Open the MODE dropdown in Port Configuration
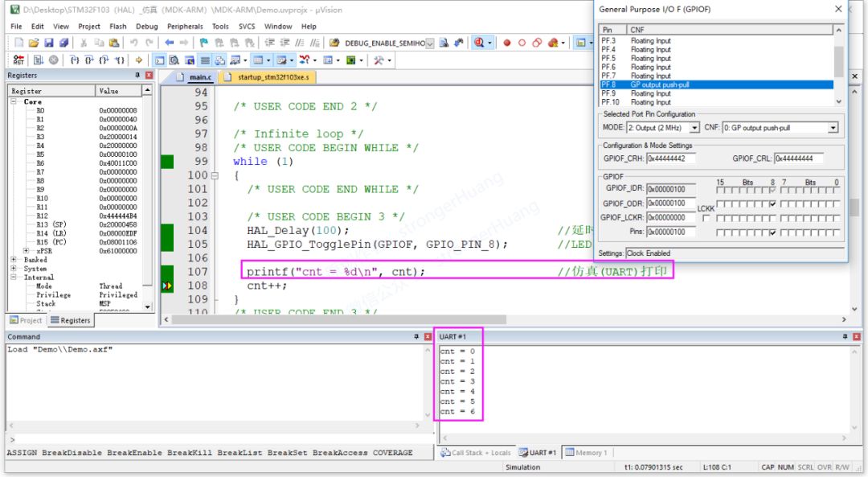Image resolution: width=868 pixels, height=477 pixels. pyautogui.click(x=693, y=127)
